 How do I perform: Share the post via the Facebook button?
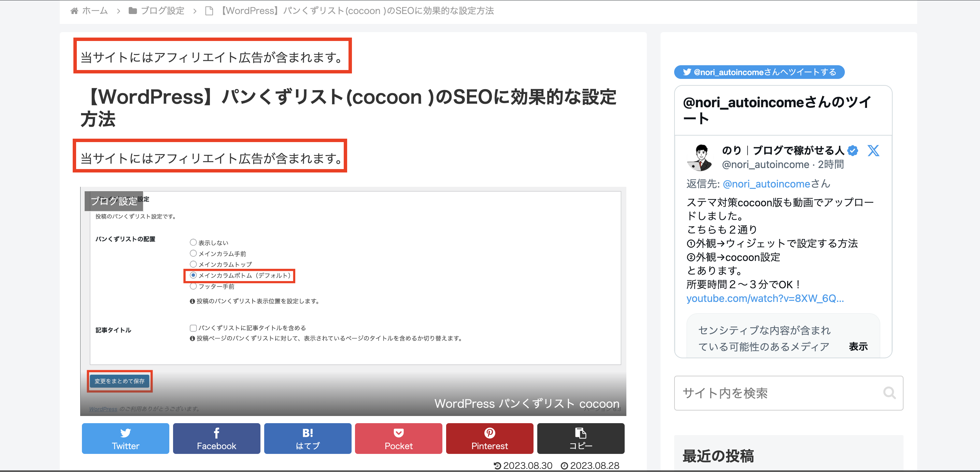click(216, 439)
